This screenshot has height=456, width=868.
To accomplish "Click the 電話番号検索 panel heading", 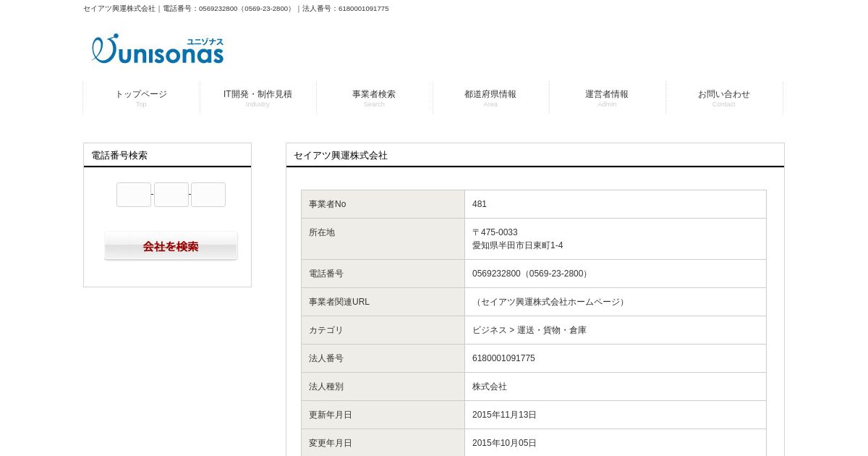I will (119, 155).
